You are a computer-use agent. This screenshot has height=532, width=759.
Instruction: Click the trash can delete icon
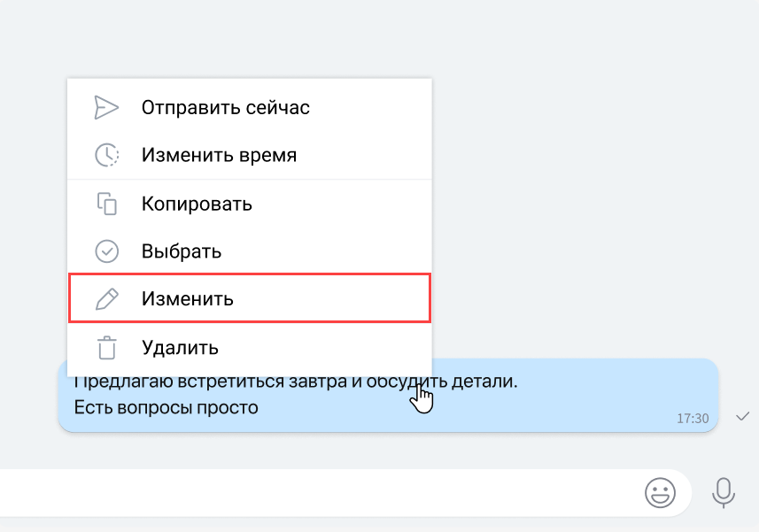(106, 347)
